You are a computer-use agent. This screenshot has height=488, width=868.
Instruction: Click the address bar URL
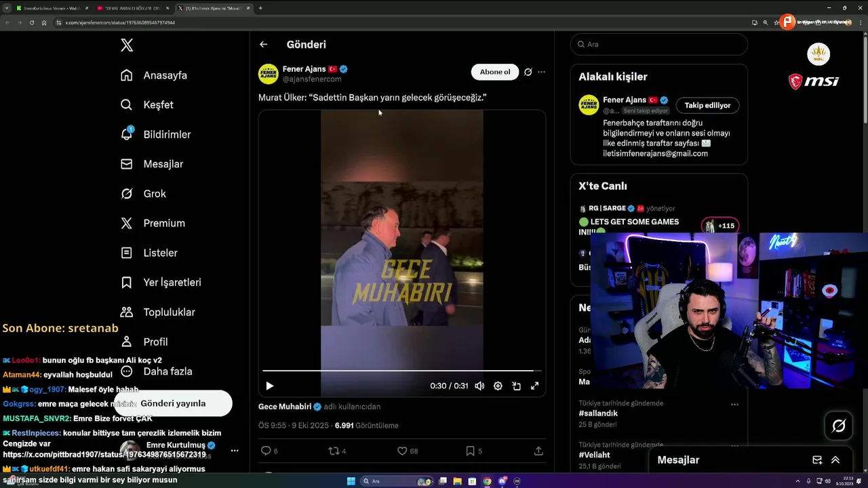tap(120, 22)
